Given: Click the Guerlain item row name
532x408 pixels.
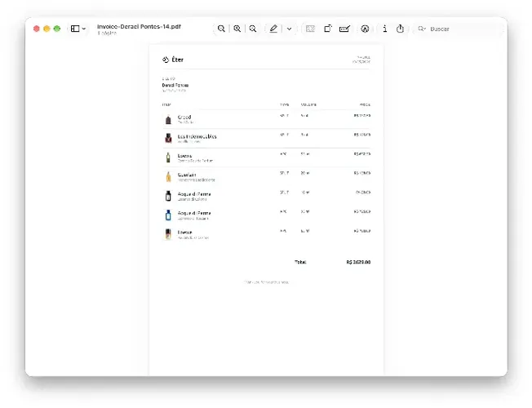Looking at the screenshot, I should (x=187, y=175).
